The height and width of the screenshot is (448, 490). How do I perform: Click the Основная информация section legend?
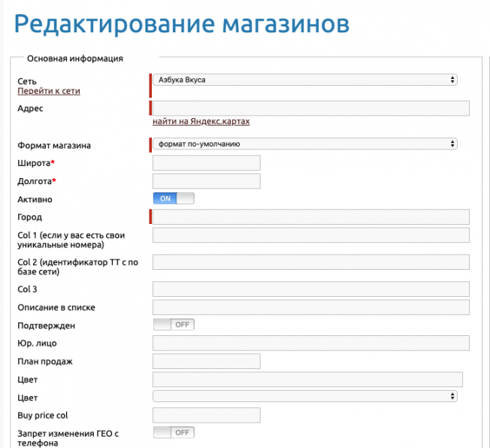coord(75,59)
